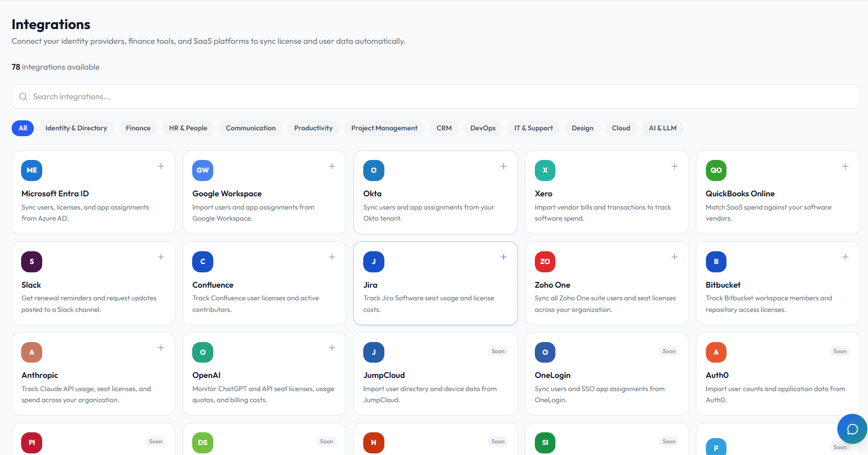
Task: Click the Zoho One 'ZO' logo icon
Action: pos(545,262)
